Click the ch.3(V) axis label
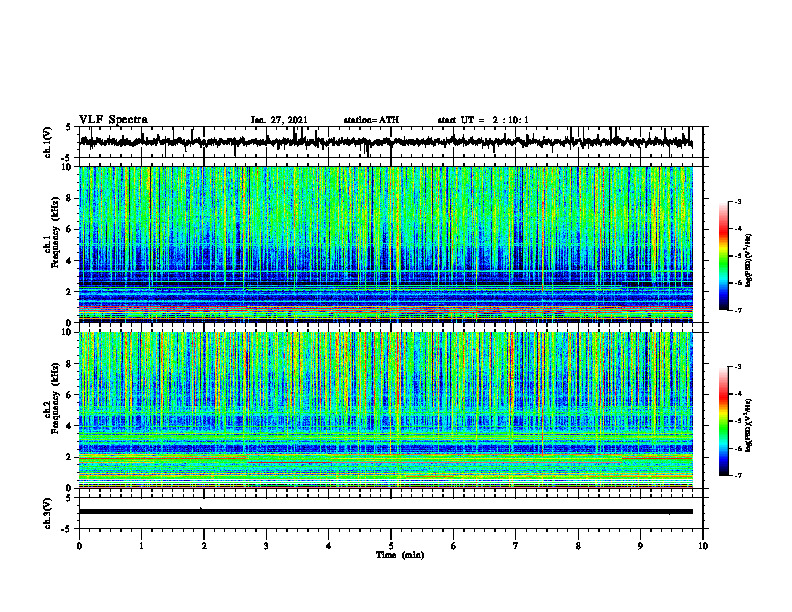Viewport: 792px width, 612px height. 48,513
